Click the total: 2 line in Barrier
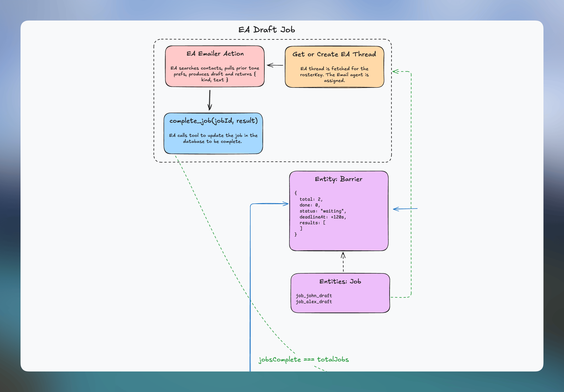Screen dimensions: 564x392 (311, 199)
